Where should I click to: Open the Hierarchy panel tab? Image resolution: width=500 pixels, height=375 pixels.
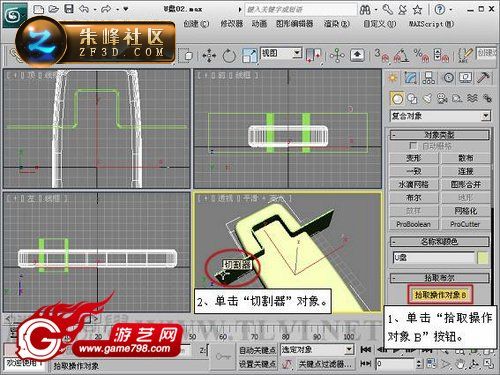pyautogui.click(x=429, y=78)
